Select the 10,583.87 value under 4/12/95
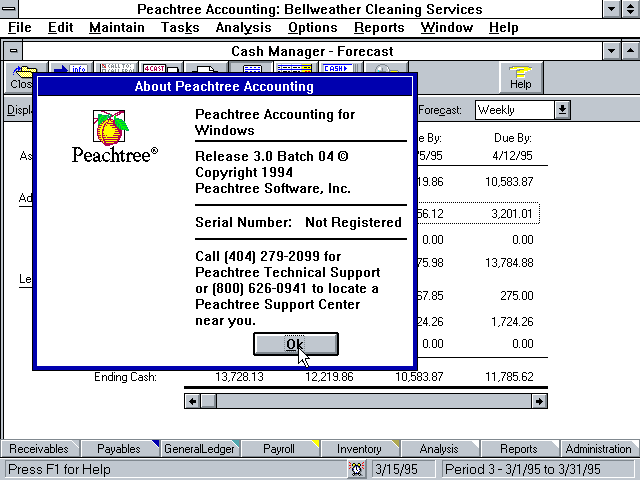640x480 pixels. (x=509, y=182)
